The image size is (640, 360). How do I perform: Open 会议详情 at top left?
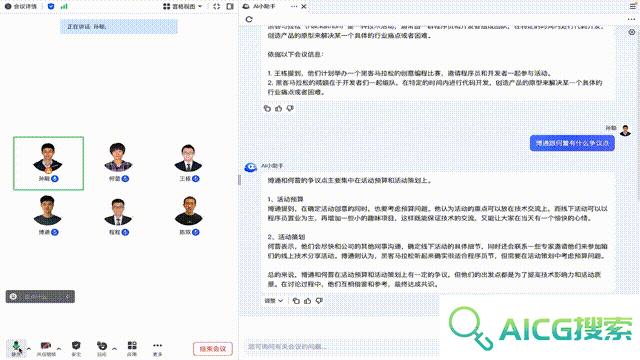21,7
